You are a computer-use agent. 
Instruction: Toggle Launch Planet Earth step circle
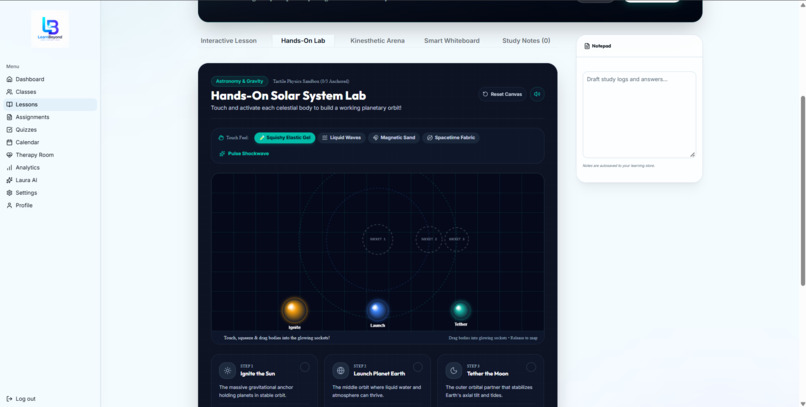418,367
